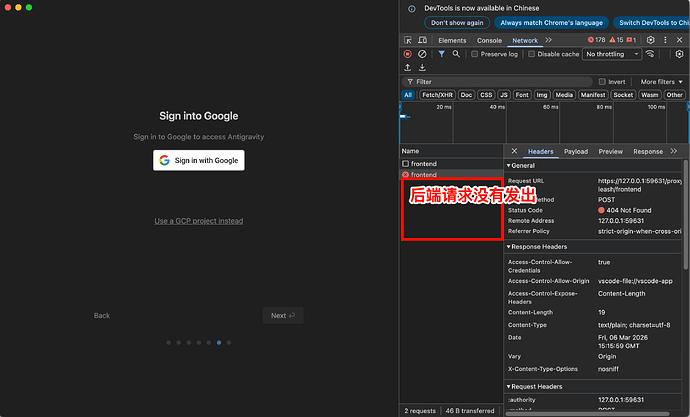Screen dimensions: 690x417
Task: Click the Google logo on sign-in button
Action: pos(165,161)
